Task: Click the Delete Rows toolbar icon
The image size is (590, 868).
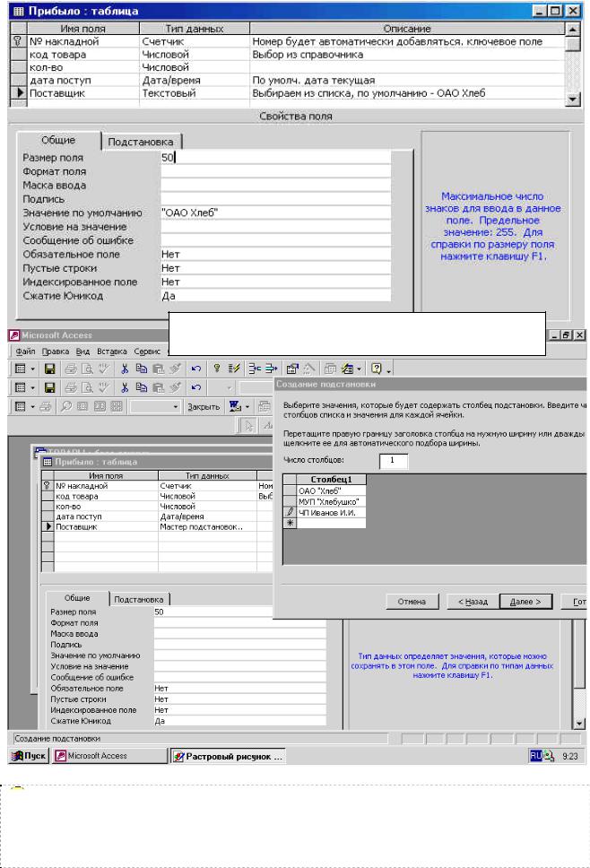Action: point(271,369)
